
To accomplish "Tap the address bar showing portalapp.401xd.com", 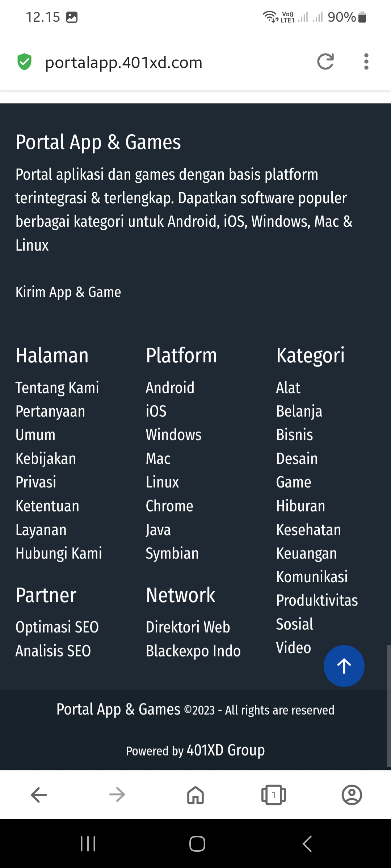I will point(123,62).
